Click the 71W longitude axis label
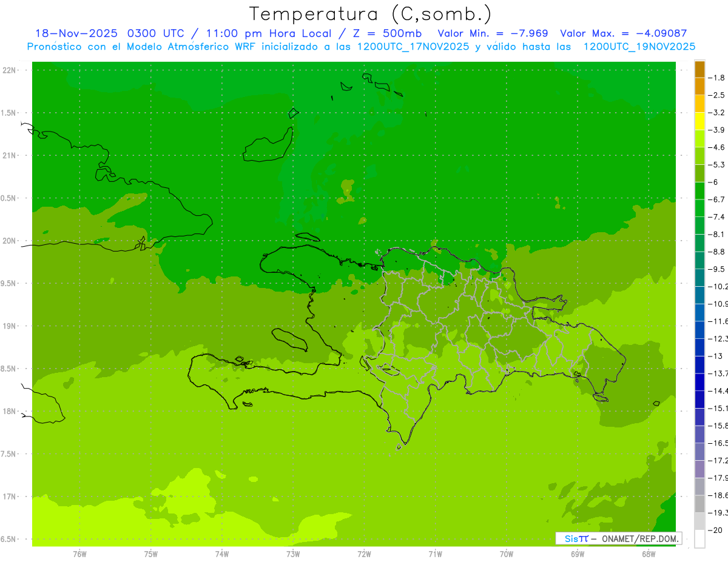Screen dimensions: 728x562 (435, 554)
